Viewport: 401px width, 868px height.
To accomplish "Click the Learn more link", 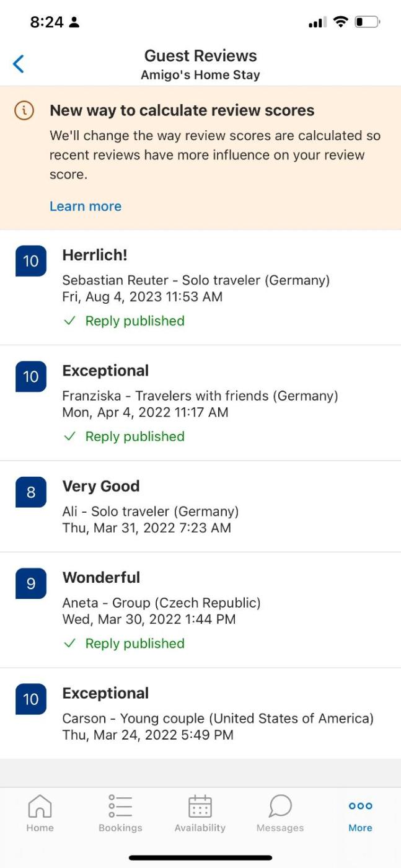I will tap(86, 206).
